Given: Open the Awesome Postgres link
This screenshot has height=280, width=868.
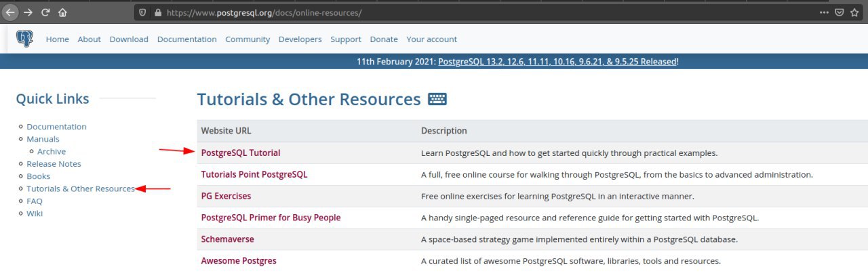Looking at the screenshot, I should tap(239, 261).
